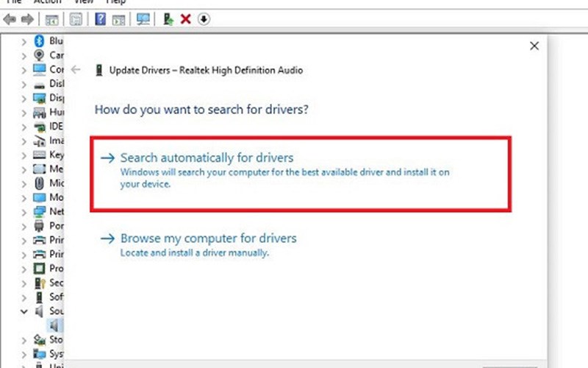The image size is (588, 368).
Task: Select the Processors chip icon in the tree
Action: click(39, 269)
